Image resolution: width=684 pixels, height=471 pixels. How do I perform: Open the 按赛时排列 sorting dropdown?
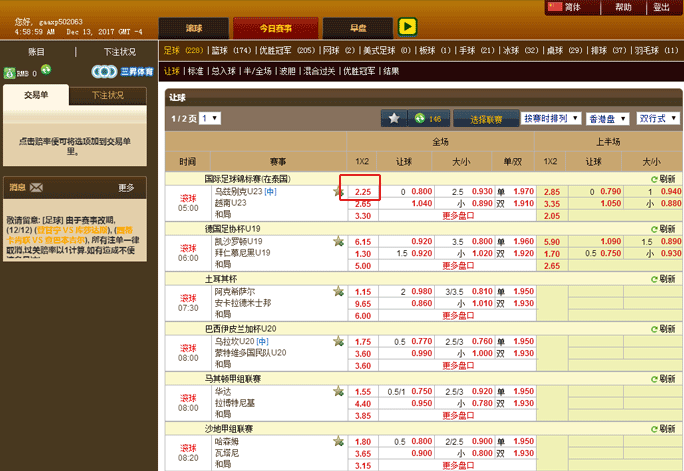(551, 118)
